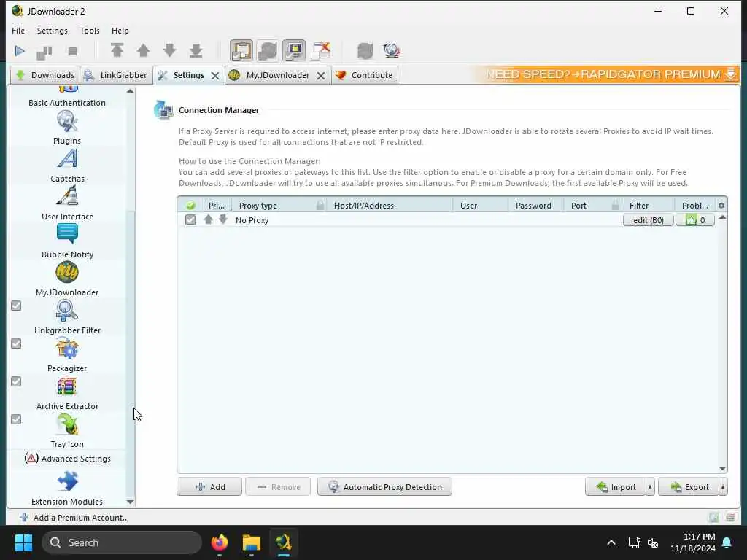
Task: Open Windows Start menu
Action: 23,542
